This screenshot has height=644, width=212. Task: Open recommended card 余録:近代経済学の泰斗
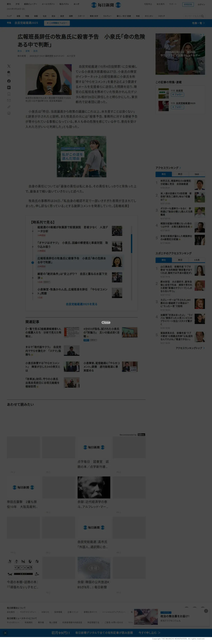point(94,493)
